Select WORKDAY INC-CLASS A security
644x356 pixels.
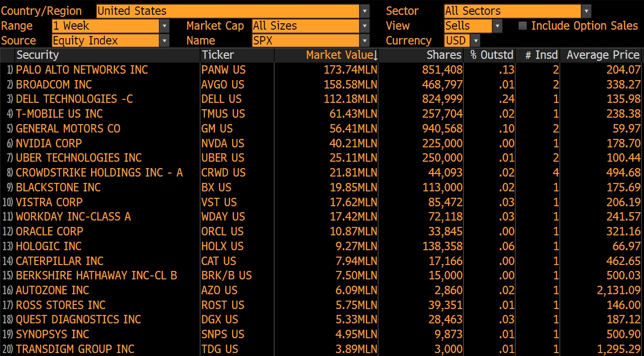click(73, 217)
